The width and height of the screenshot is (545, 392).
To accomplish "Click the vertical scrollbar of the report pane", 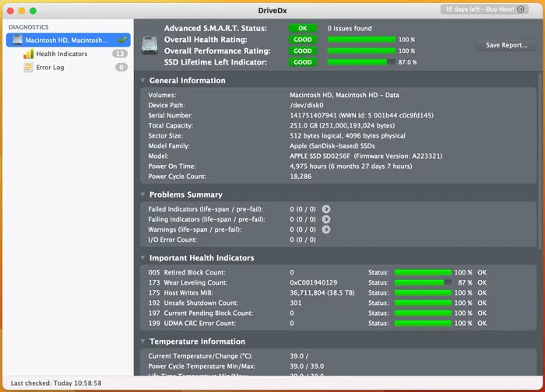I will (540, 161).
